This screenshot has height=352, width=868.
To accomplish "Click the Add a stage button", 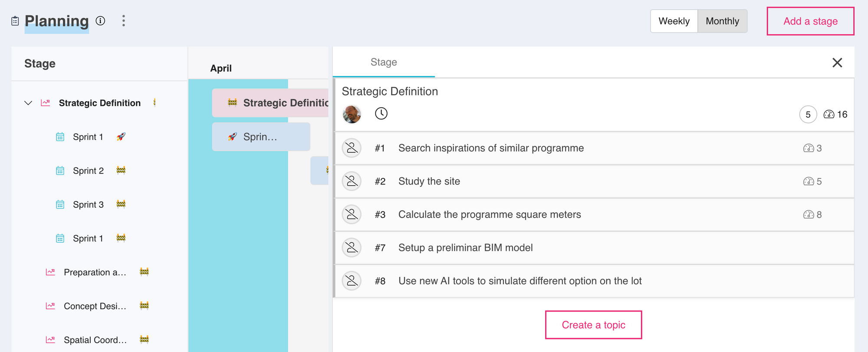I will coord(810,21).
